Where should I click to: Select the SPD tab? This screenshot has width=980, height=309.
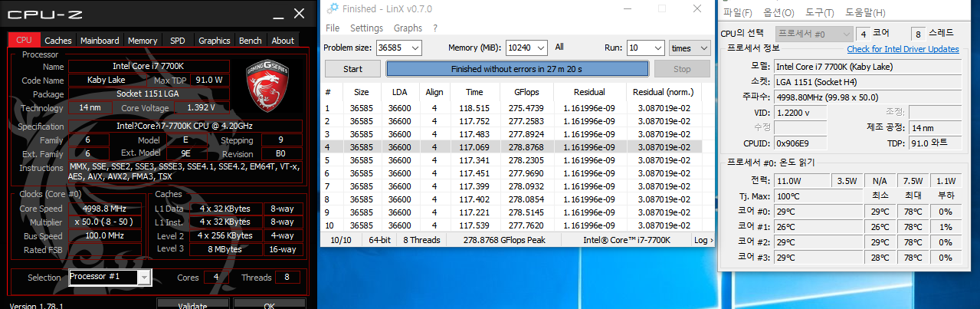click(x=177, y=41)
